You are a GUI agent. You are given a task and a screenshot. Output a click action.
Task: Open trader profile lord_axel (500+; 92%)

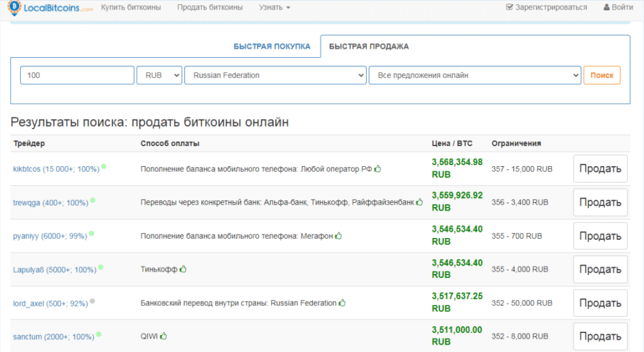[x=50, y=304]
